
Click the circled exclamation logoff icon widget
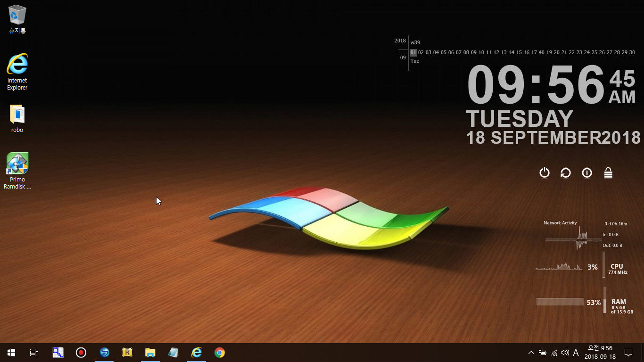point(587,173)
